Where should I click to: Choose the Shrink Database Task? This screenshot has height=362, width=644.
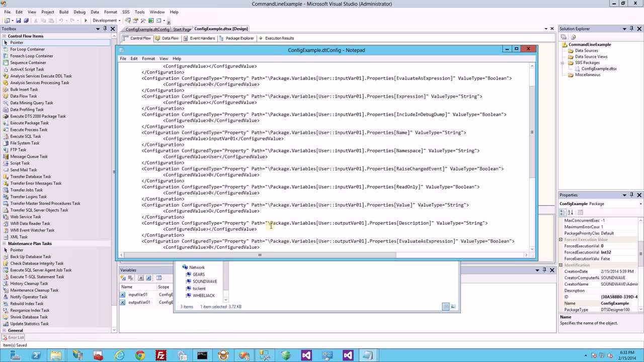click(55, 317)
